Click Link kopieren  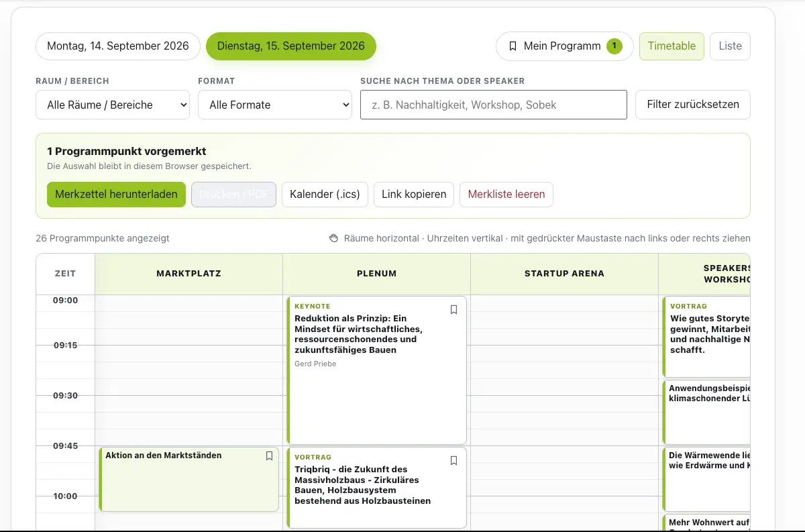pyautogui.click(x=414, y=195)
